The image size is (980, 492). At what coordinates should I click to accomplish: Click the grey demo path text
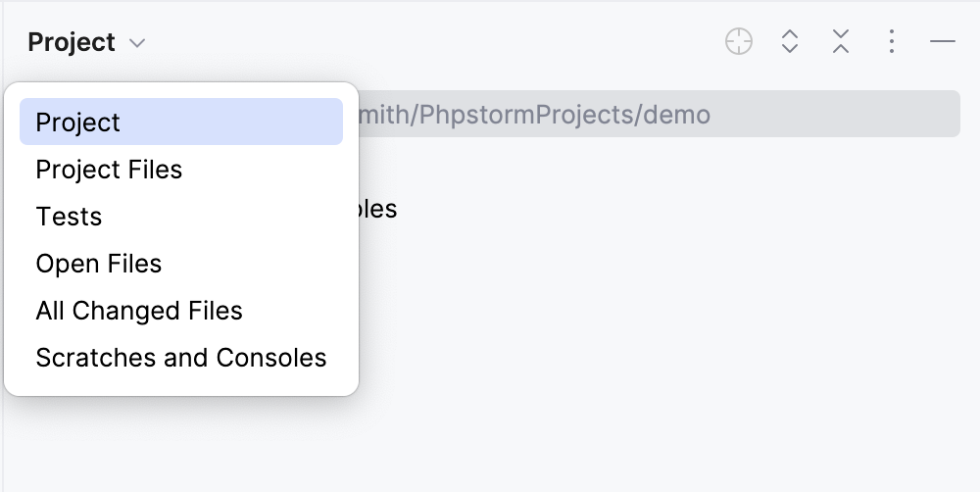point(535,115)
